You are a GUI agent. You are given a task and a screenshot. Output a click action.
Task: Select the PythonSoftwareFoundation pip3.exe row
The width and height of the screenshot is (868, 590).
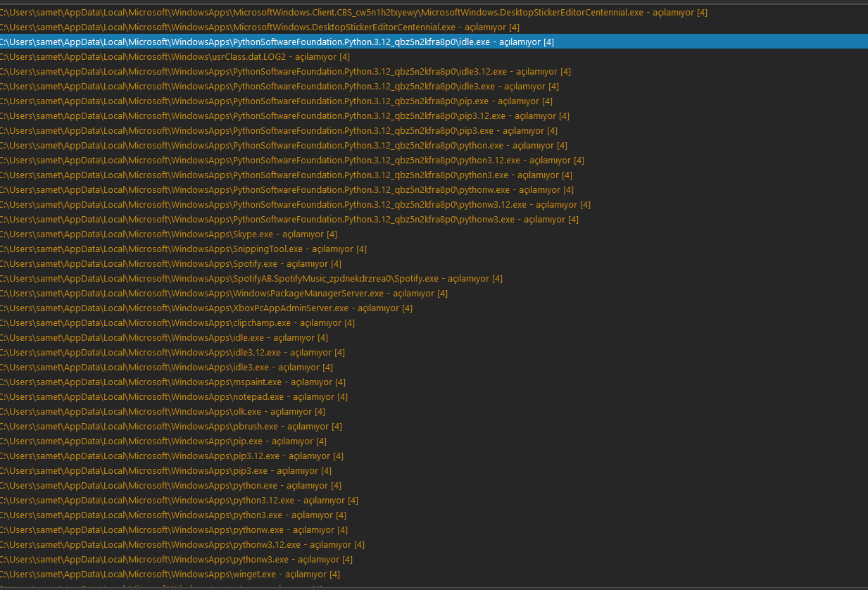(434, 130)
